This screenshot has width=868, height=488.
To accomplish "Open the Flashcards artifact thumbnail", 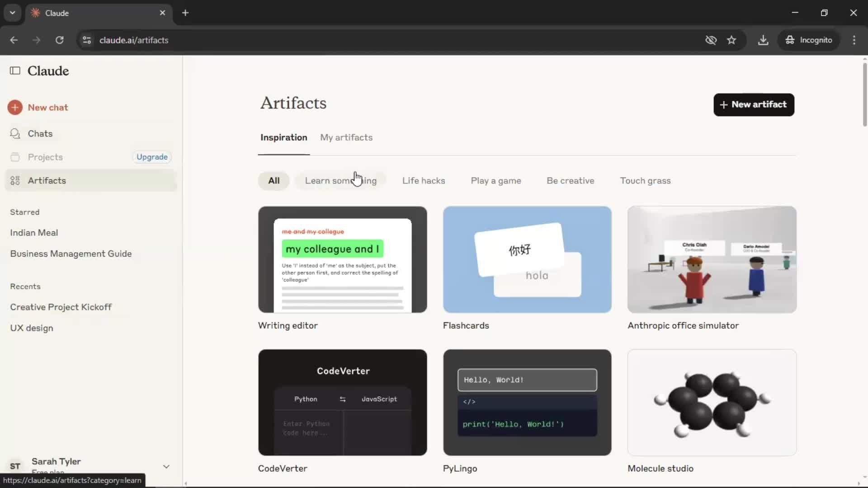I will (527, 260).
